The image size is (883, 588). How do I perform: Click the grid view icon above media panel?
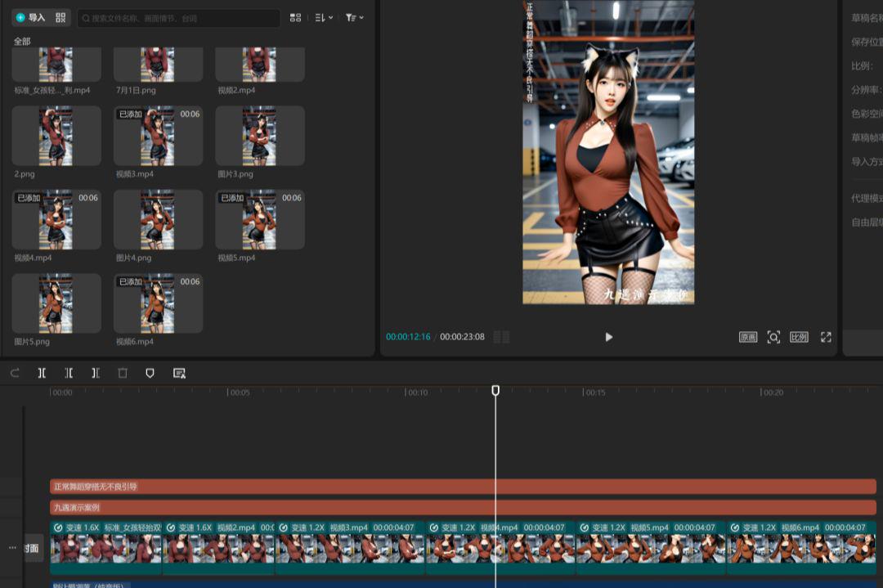point(295,17)
